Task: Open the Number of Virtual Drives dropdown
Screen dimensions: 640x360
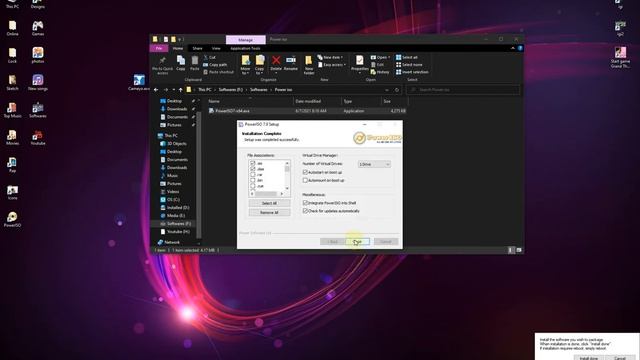Action: click(374, 164)
